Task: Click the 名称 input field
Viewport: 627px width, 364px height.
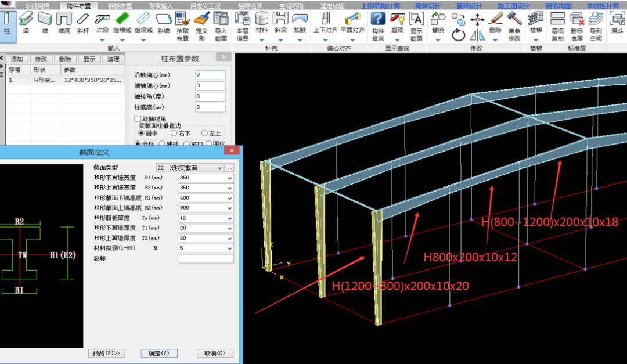Action: pos(206,258)
